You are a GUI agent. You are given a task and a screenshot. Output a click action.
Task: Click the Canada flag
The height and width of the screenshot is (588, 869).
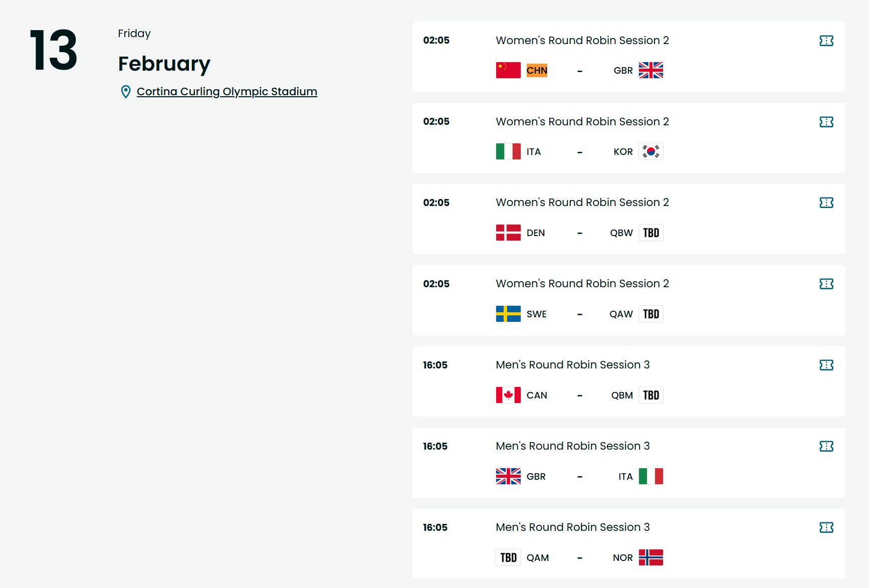tap(508, 395)
